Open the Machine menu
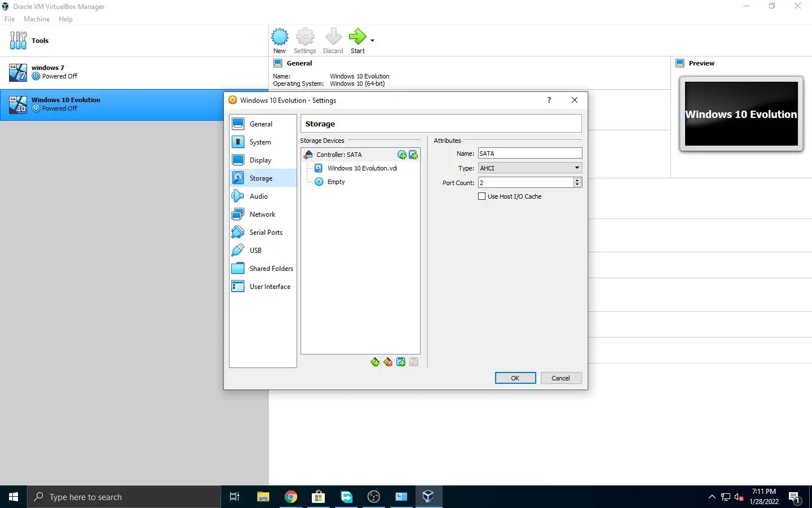812x508 pixels. (37, 19)
